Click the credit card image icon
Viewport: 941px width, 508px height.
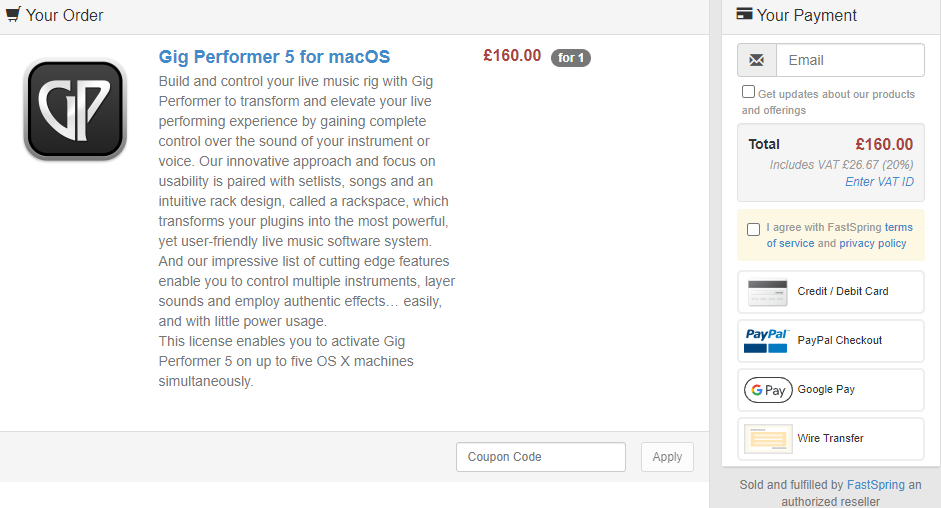tap(768, 292)
